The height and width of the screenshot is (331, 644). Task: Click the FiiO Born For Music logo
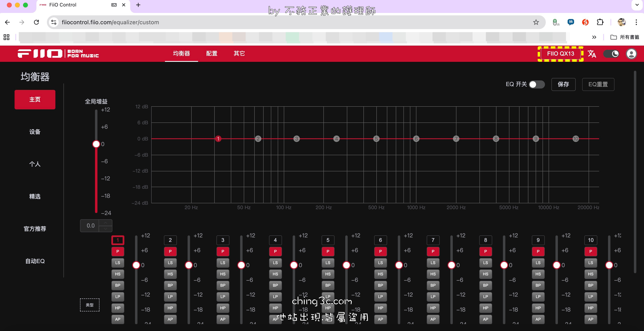point(58,54)
